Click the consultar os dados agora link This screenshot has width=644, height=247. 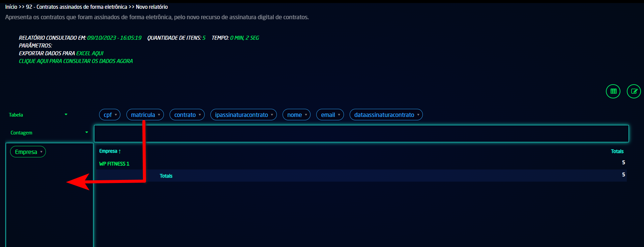pos(76,61)
